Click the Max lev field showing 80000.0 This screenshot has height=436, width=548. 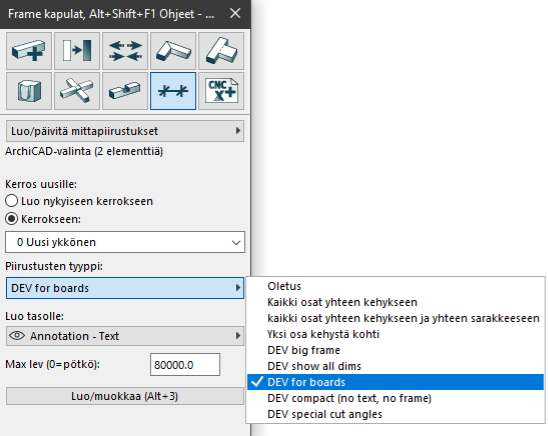tap(185, 365)
